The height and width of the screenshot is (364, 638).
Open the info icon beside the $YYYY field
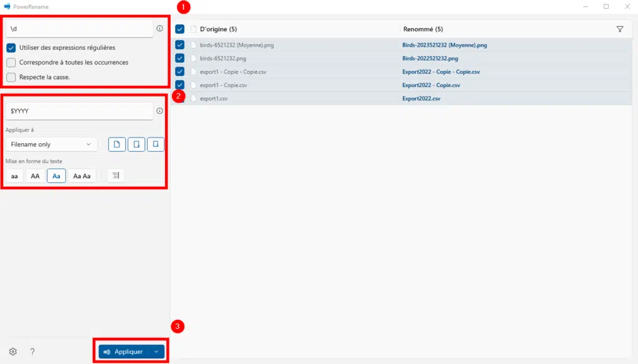pyautogui.click(x=159, y=111)
